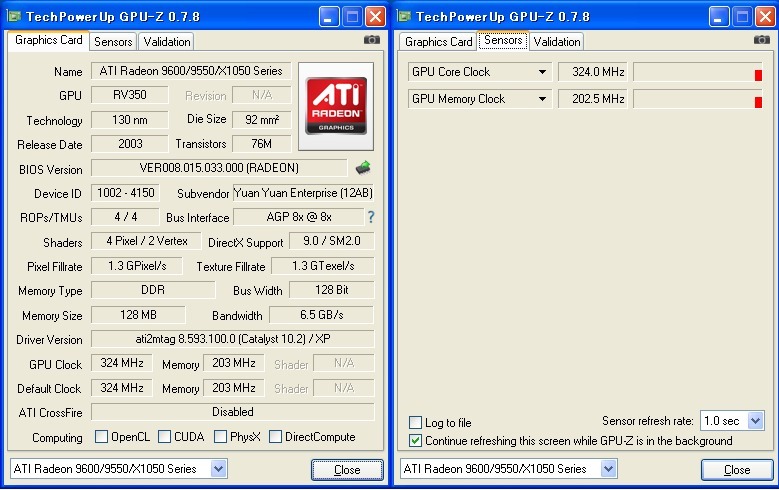Switch to Sensors tab in left window
Image resolution: width=779 pixels, height=490 pixels.
(113, 42)
